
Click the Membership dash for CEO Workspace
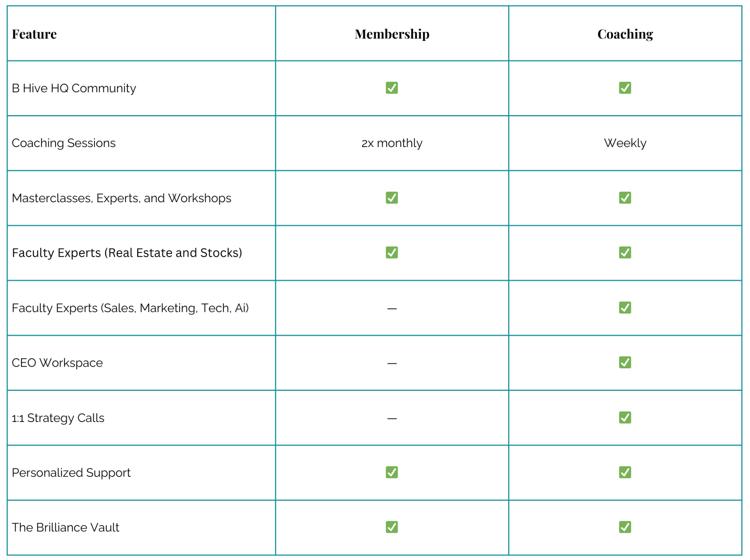(392, 364)
